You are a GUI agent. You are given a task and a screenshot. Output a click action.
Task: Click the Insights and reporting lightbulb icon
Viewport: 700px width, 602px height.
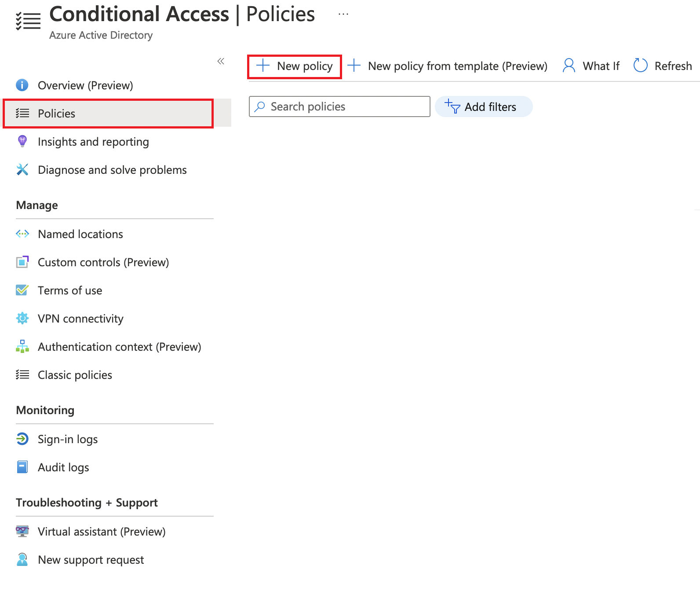click(22, 141)
